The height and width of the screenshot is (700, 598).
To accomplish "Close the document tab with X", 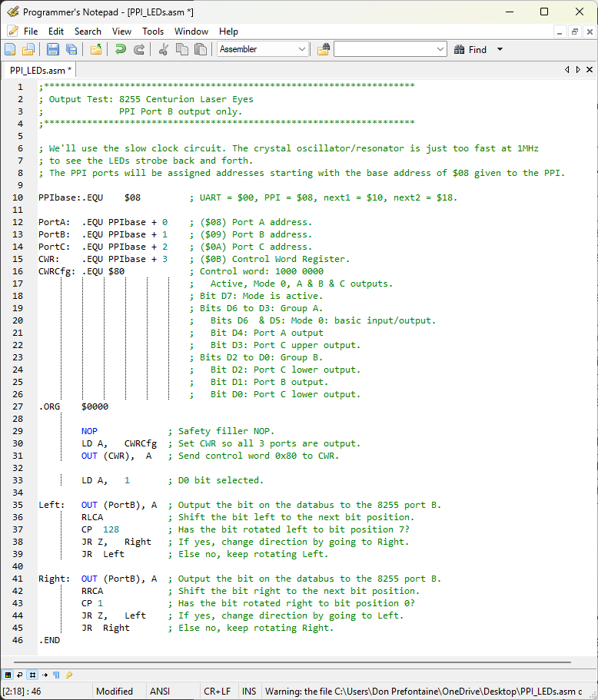I will (x=590, y=69).
